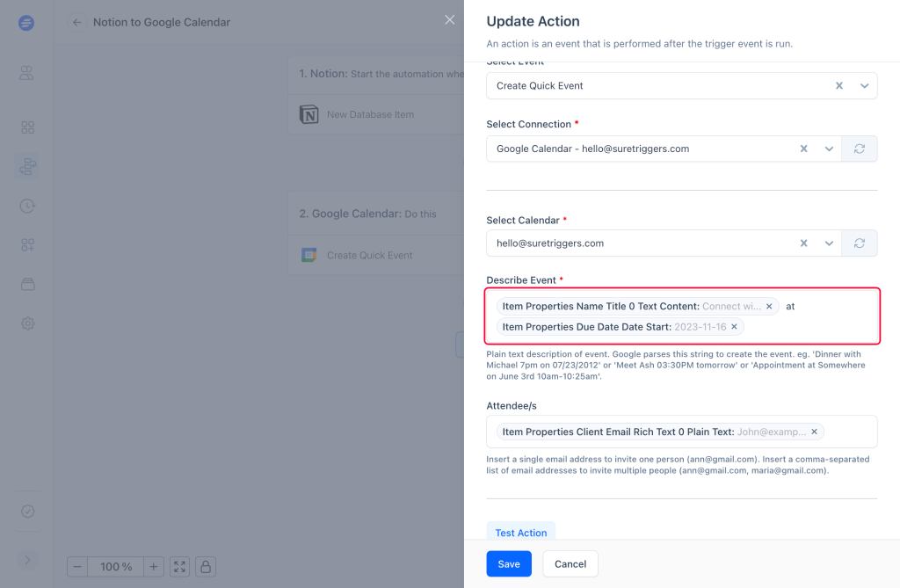Refresh the Select Calendar list
Image resolution: width=900 pixels, height=588 pixels.
pos(860,243)
